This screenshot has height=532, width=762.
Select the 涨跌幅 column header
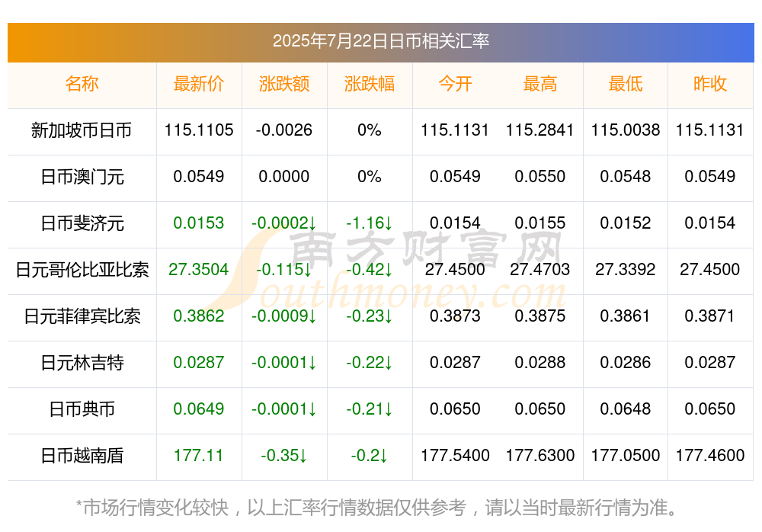(x=370, y=84)
